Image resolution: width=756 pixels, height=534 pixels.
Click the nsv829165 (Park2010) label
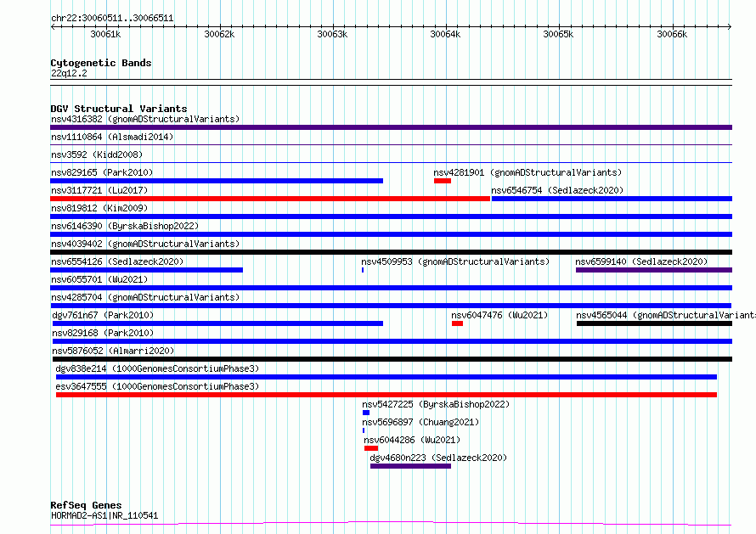pyautogui.click(x=102, y=172)
